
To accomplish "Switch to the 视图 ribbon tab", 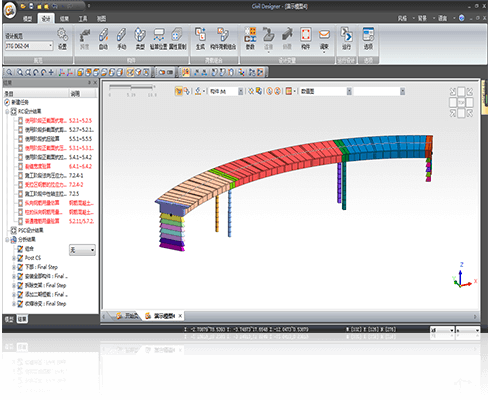I will [x=101, y=19].
